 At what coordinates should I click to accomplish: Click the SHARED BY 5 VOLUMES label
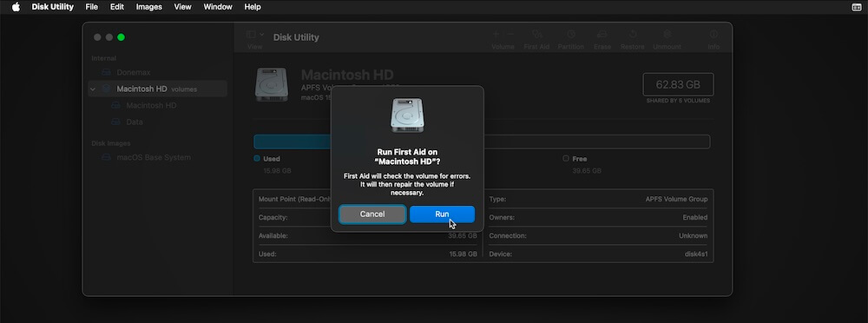point(678,101)
